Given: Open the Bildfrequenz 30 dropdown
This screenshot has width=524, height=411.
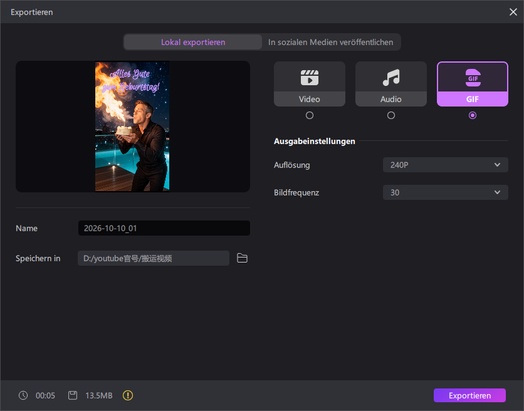Looking at the screenshot, I should coord(445,192).
